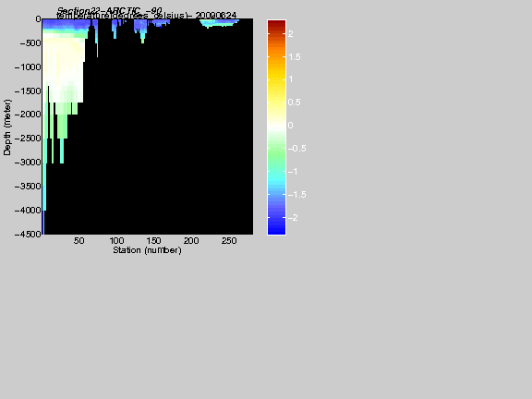Click the -4500 depth tick label
Viewport: 532px width, 399px height.
[28, 234]
